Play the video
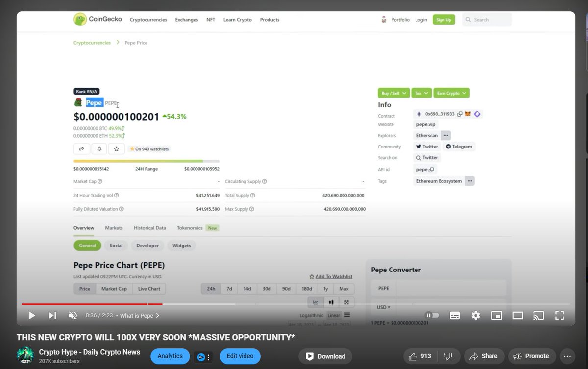 (31, 315)
